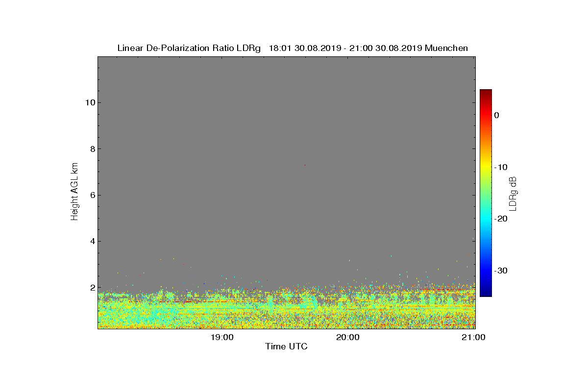This screenshot has width=588, height=392.
Task: Click the height tick label '10'
Action: [89, 102]
